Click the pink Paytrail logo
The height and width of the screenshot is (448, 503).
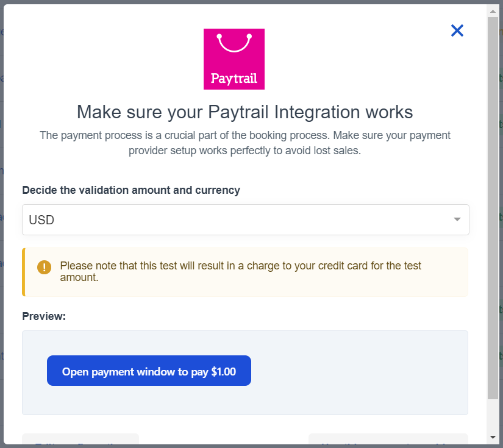click(234, 59)
